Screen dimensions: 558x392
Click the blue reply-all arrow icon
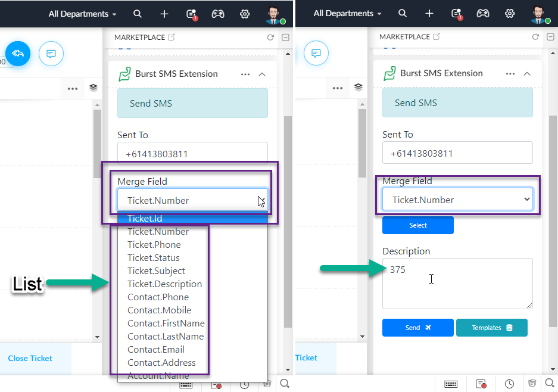tap(18, 54)
